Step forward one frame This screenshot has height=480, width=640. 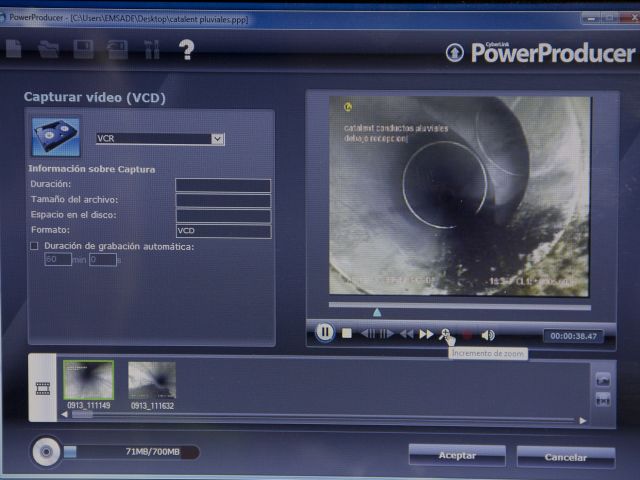click(387, 334)
